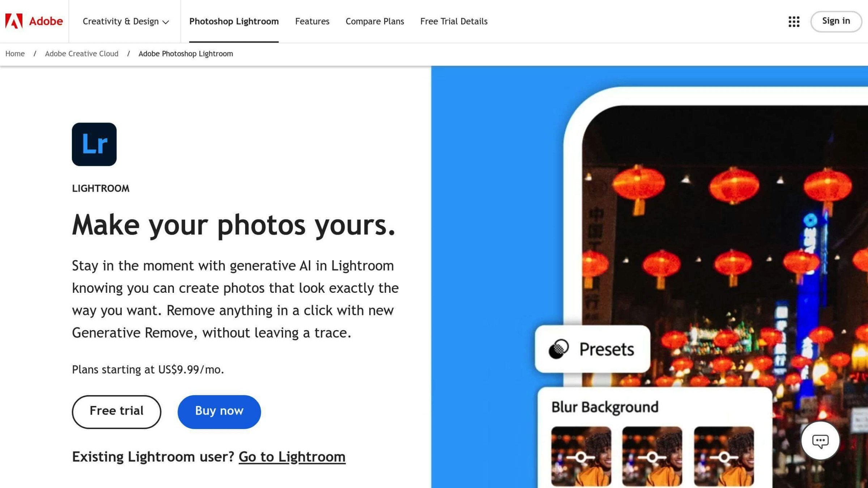
Task: Click the Blur Background panel title
Action: (605, 407)
